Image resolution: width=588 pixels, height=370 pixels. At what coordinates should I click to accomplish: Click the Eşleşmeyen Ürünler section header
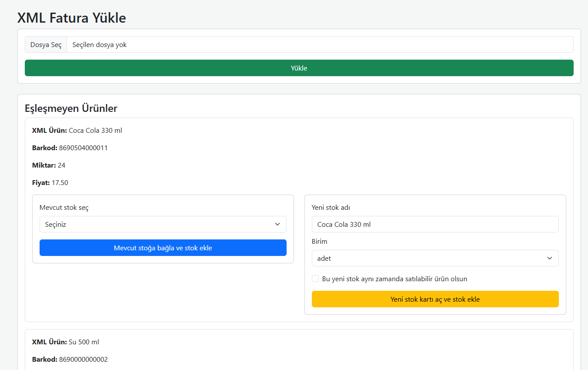71,108
